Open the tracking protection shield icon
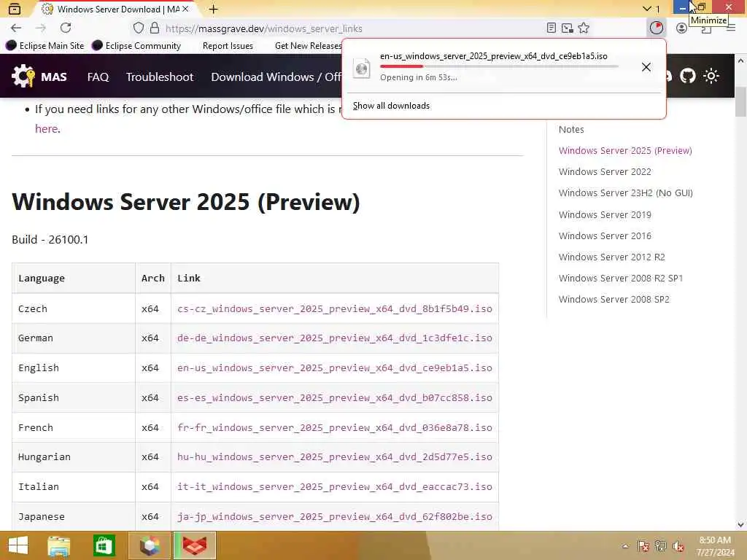 139,28
